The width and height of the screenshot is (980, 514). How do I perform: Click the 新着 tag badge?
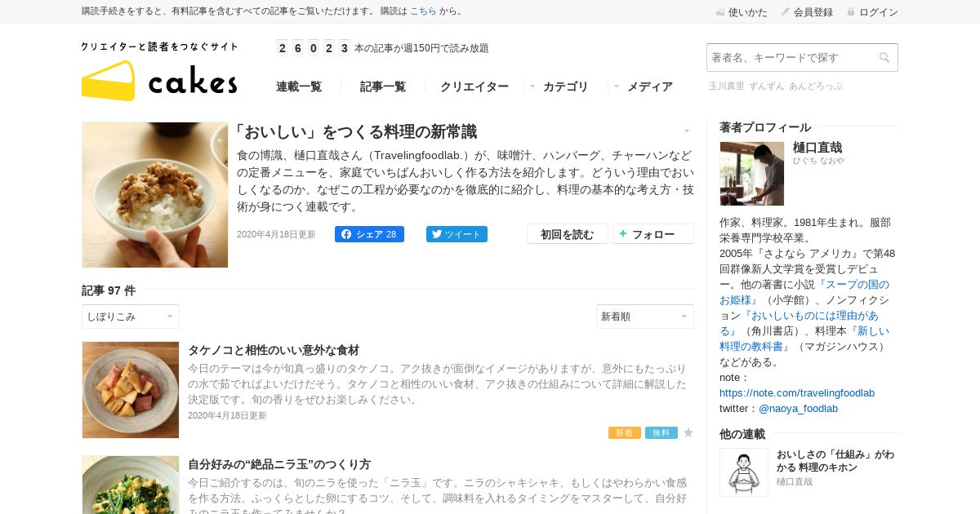[625, 432]
